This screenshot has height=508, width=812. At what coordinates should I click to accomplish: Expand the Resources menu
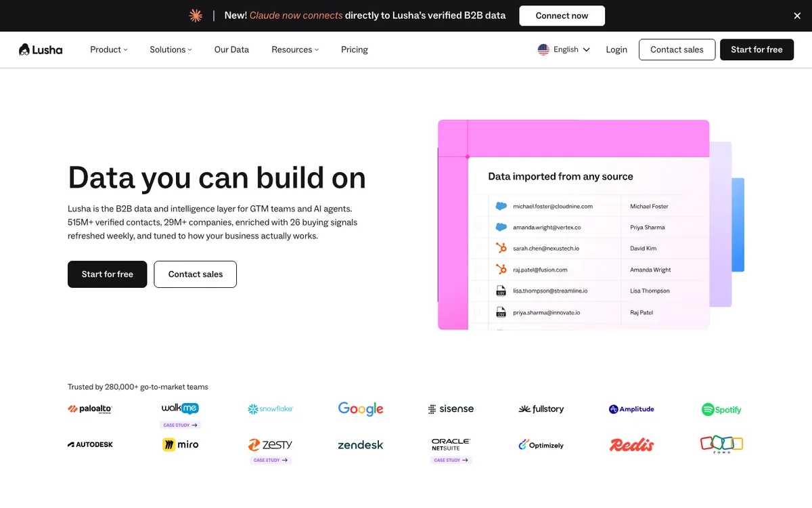point(295,49)
